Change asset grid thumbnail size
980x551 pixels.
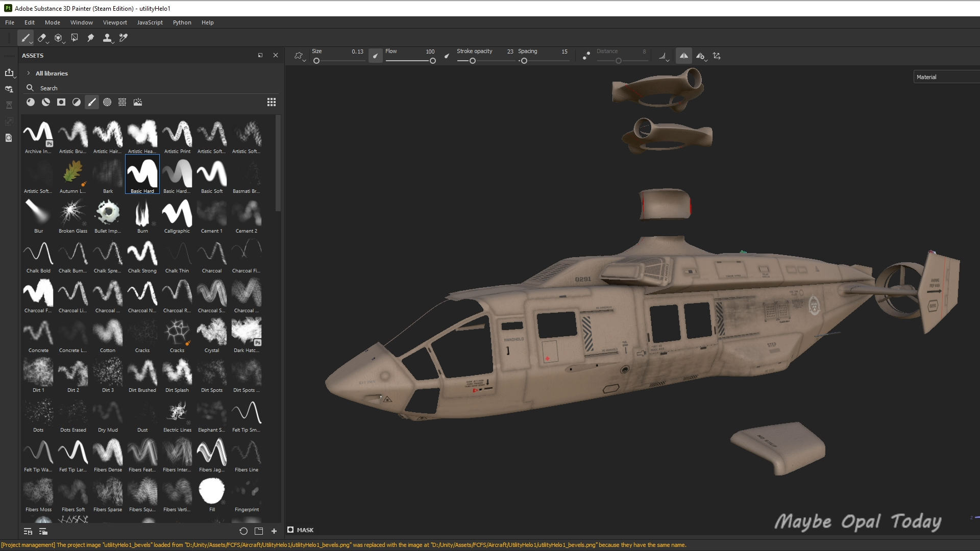[x=272, y=102]
